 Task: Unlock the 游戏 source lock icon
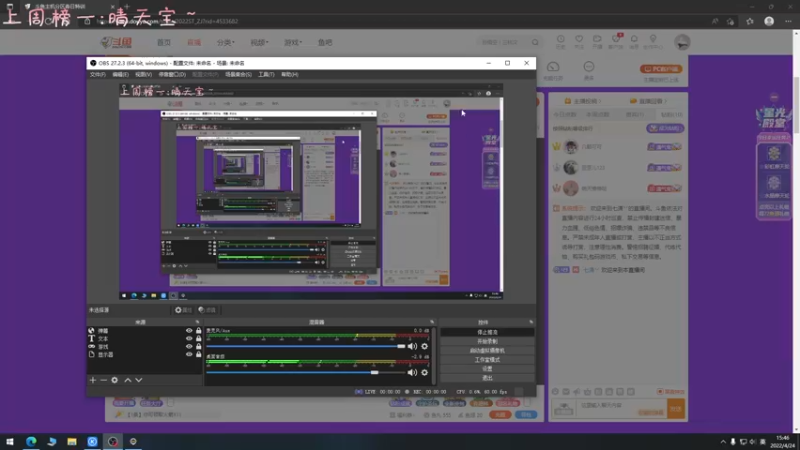tap(198, 346)
